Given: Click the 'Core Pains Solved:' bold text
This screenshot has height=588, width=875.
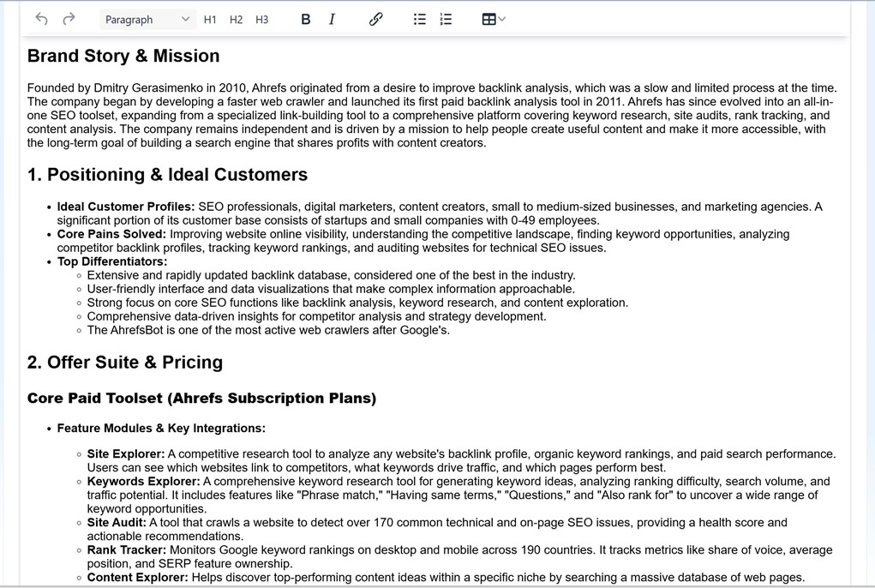Looking at the screenshot, I should tap(111, 234).
